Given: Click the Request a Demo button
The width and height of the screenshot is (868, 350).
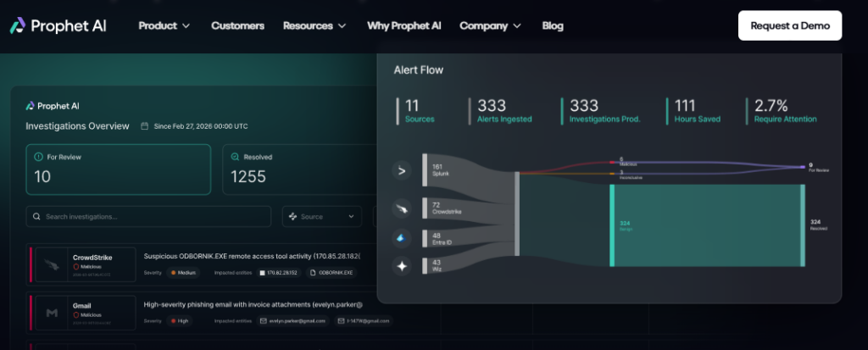Looking at the screenshot, I should pyautogui.click(x=790, y=25).
